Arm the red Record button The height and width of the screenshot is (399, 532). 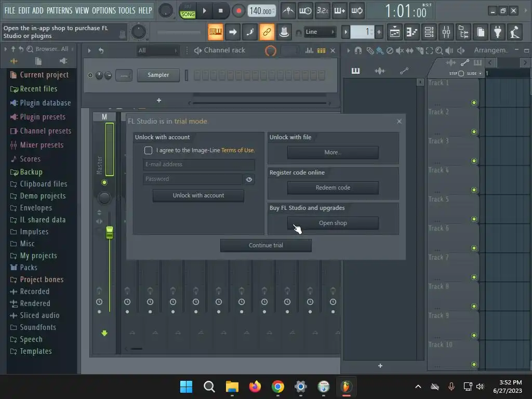coord(238,11)
